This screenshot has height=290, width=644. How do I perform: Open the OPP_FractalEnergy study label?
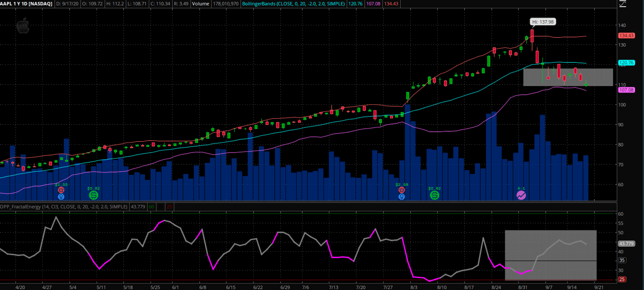click(x=64, y=207)
